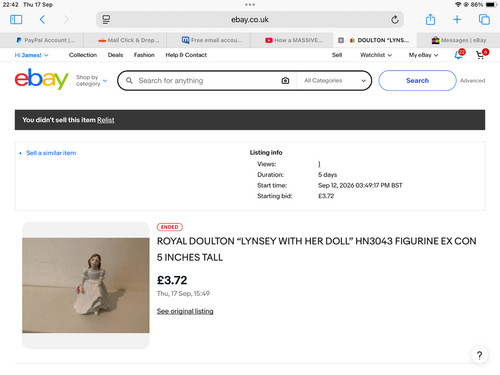This screenshot has width=500, height=375.
Task: Switch to the PayPal Account tab
Action: [x=45, y=40]
